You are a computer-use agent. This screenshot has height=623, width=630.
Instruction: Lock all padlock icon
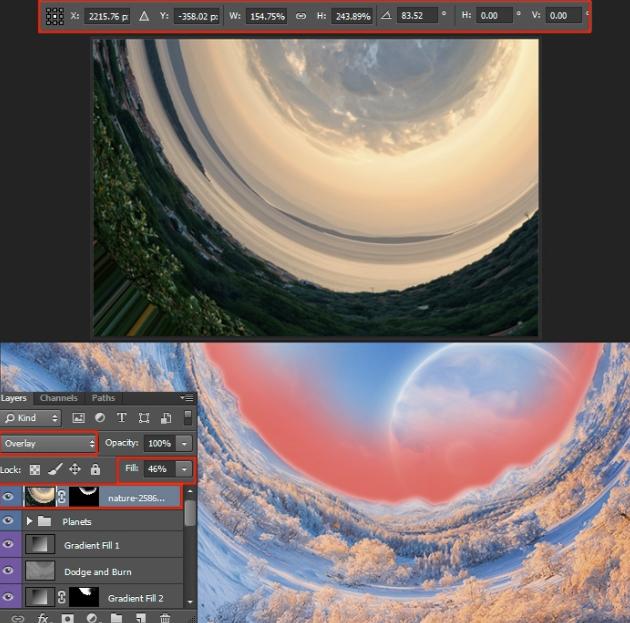point(95,470)
